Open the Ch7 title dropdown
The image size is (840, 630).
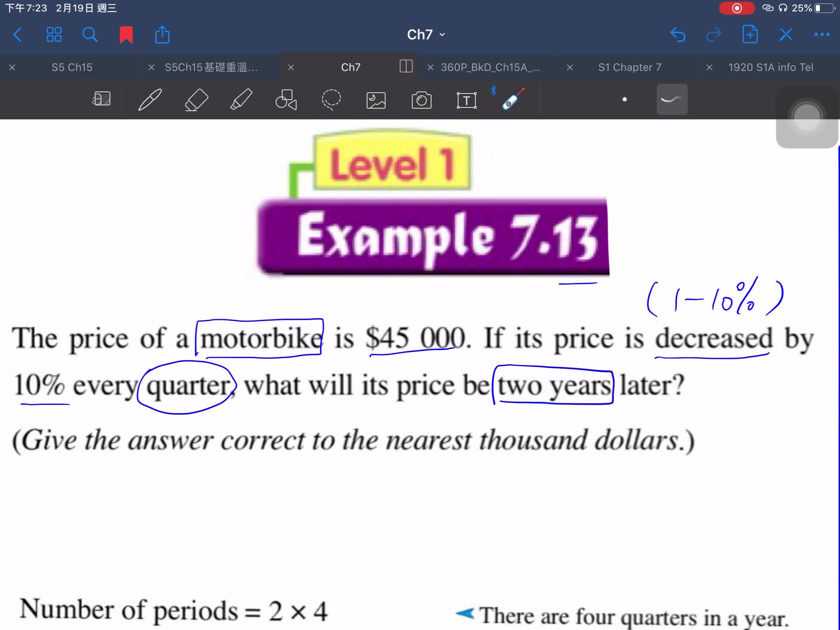(x=442, y=34)
